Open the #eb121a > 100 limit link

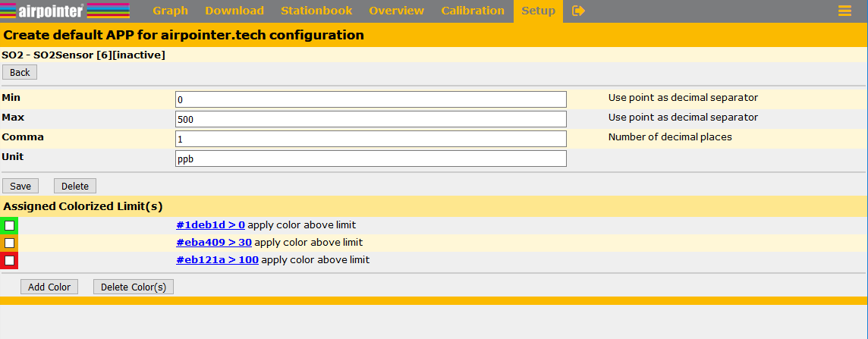click(x=217, y=260)
